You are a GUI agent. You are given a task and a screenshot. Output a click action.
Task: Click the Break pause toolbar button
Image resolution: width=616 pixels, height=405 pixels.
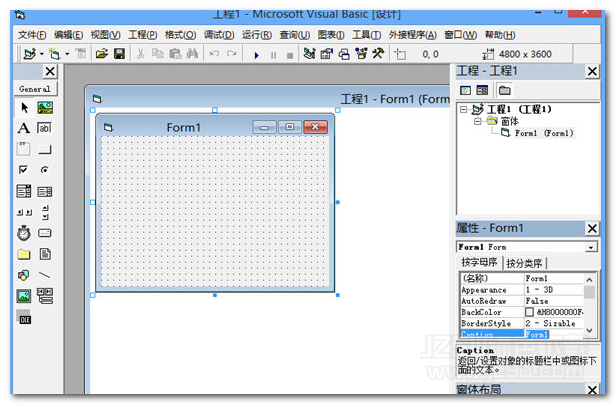(273, 55)
